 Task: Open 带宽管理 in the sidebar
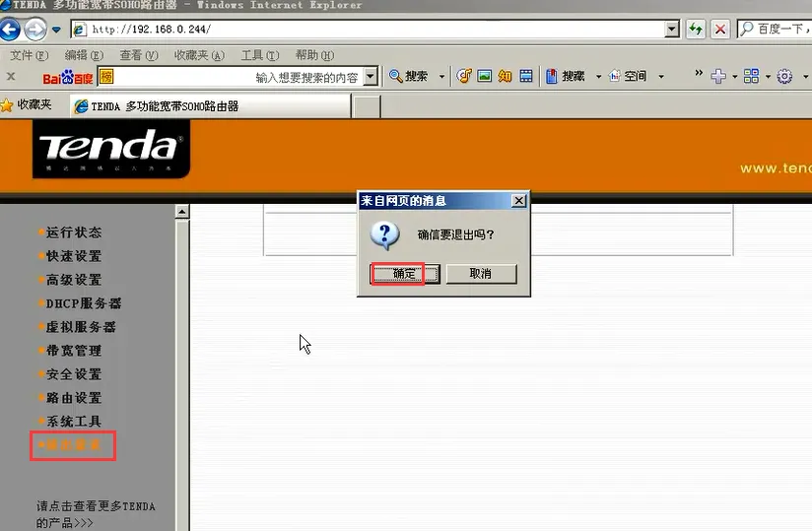pos(74,351)
